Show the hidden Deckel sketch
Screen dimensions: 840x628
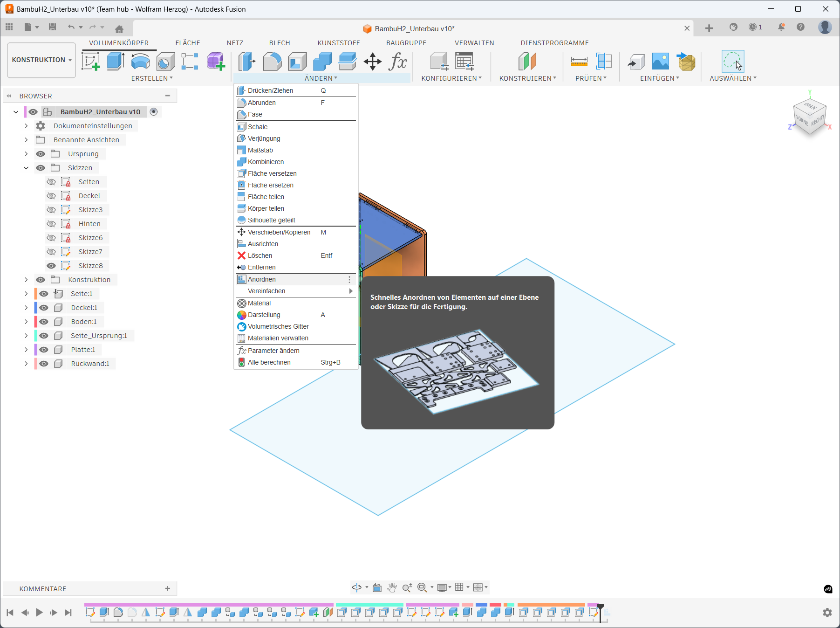click(x=51, y=196)
